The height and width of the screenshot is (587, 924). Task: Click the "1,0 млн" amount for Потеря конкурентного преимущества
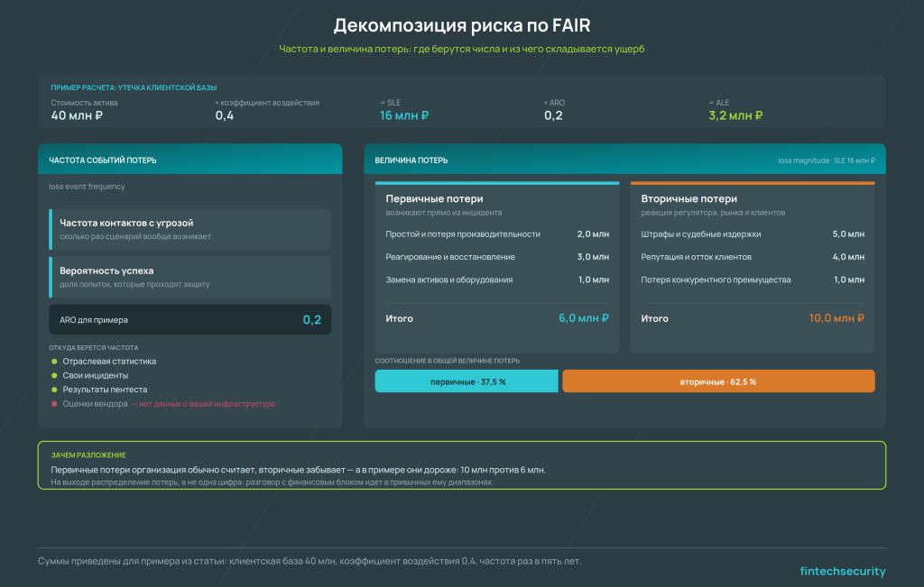(x=849, y=280)
